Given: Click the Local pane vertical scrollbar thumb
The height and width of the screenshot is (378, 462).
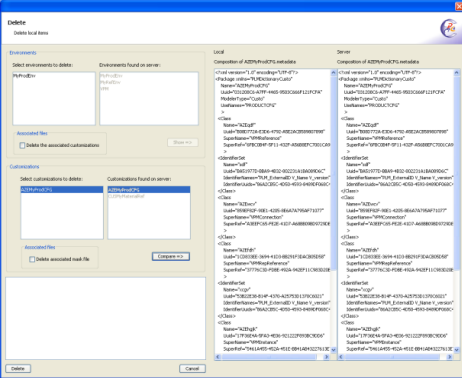Looking at the screenshot, I should click(334, 172).
